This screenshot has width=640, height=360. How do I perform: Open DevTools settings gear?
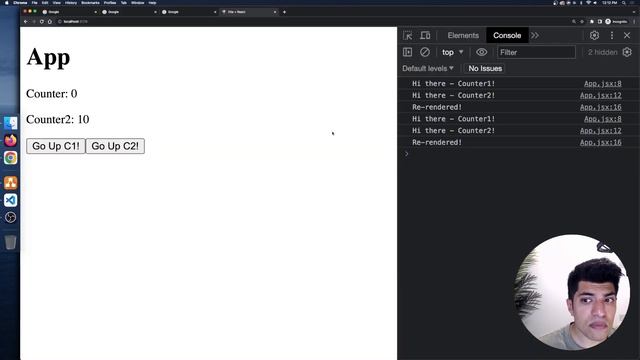(594, 36)
